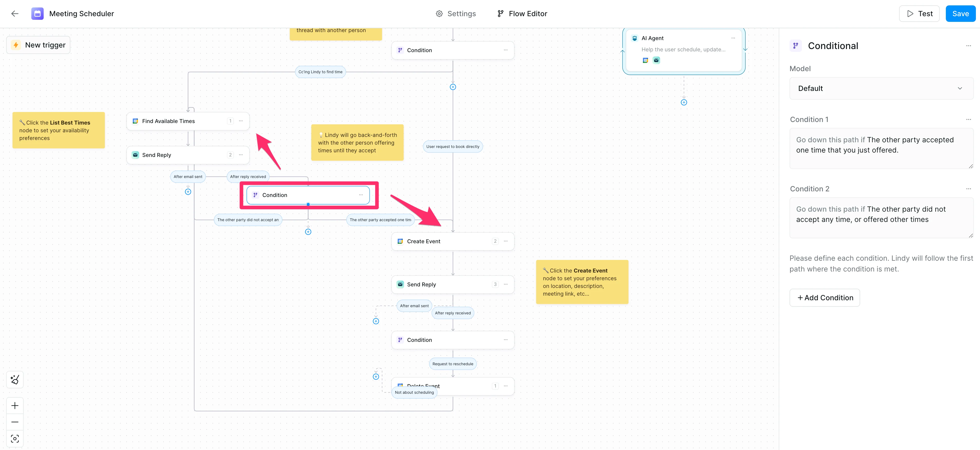Viewport: 980px width, 450px height.
Task: Open the Create Event node's three-dot menu
Action: click(x=506, y=241)
